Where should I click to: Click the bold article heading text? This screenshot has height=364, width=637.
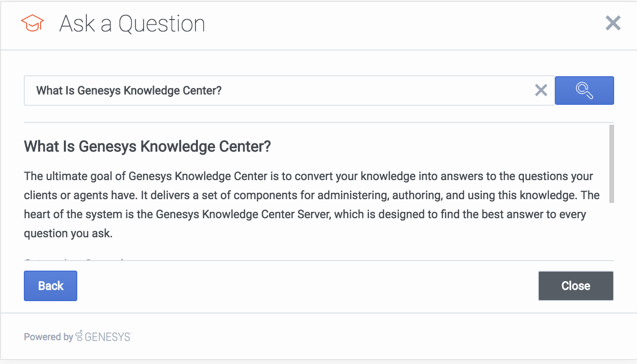point(147,146)
